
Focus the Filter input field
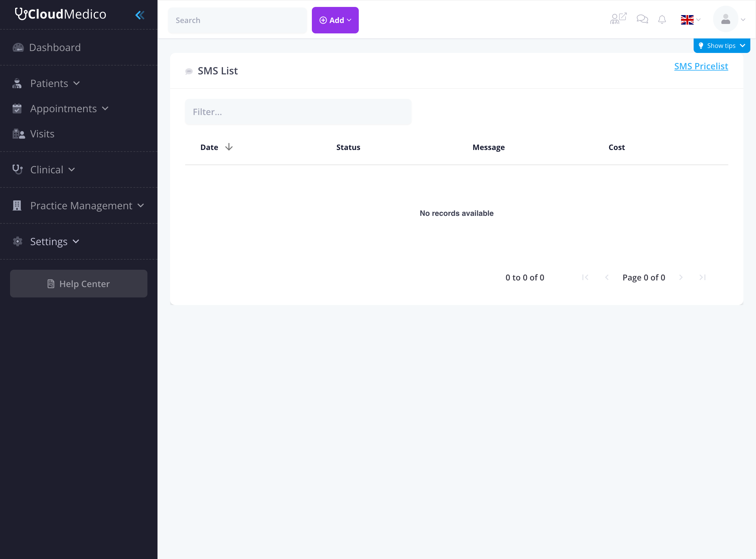298,112
